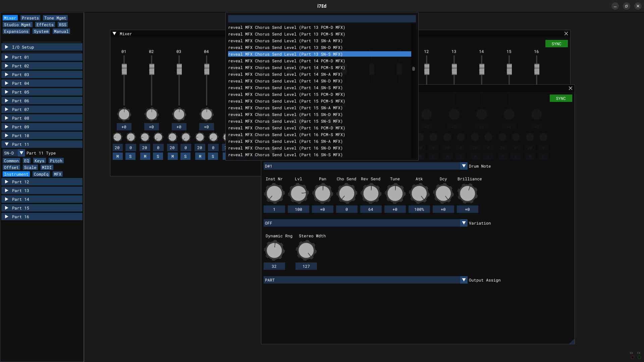Image resolution: width=644 pixels, height=362 pixels.
Task: Open the RSS tab
Action: pyautogui.click(x=62, y=25)
